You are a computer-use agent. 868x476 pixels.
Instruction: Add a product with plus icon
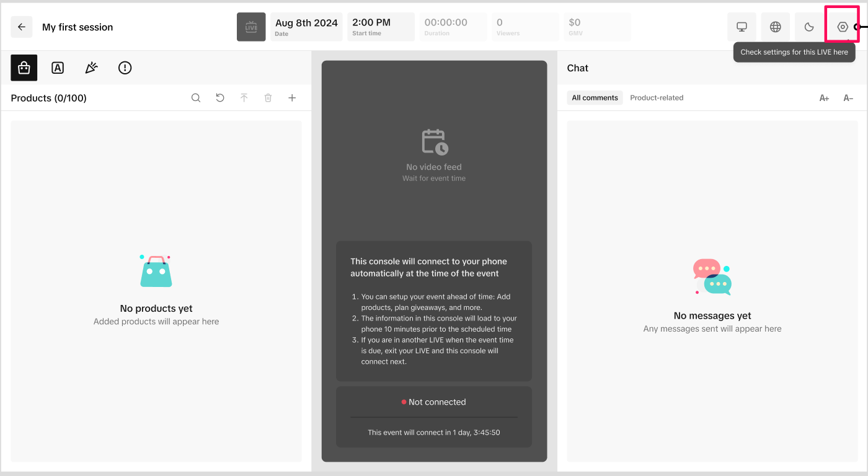[x=292, y=98]
